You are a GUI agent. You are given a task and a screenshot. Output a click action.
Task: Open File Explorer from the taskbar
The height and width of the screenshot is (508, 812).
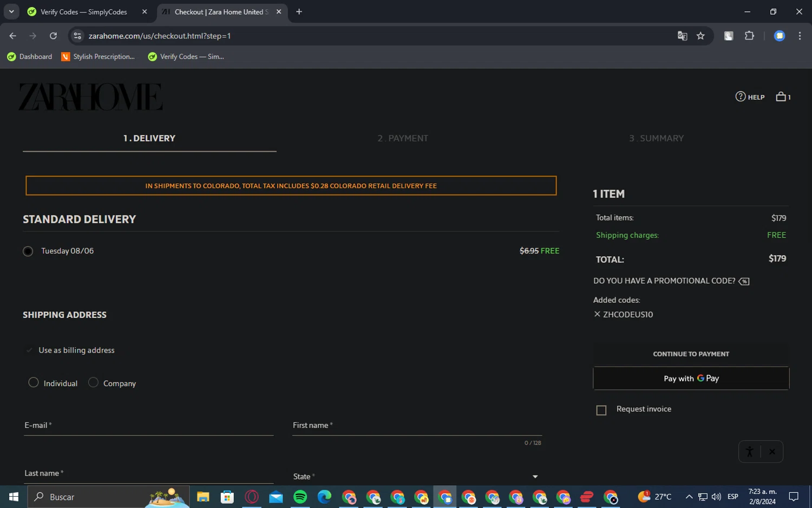(203, 497)
